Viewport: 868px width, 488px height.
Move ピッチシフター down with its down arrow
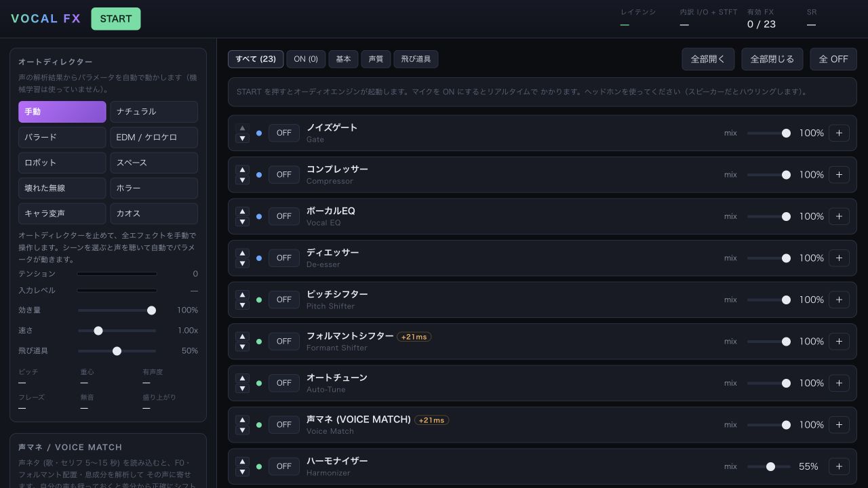242,305
